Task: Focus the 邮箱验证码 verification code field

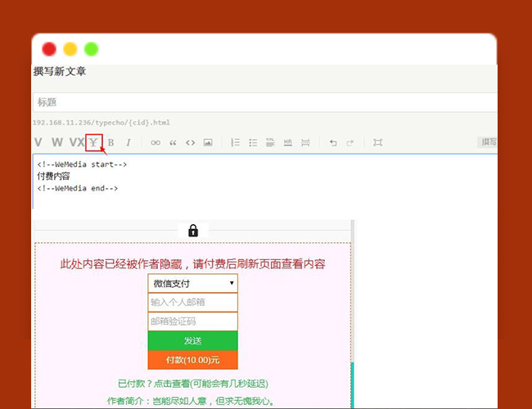Action: coord(192,321)
